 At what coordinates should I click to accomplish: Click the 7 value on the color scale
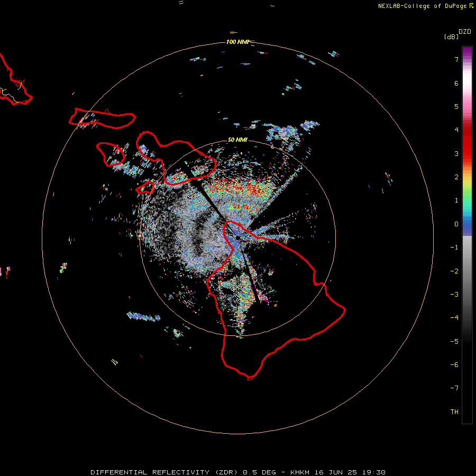[456, 59]
